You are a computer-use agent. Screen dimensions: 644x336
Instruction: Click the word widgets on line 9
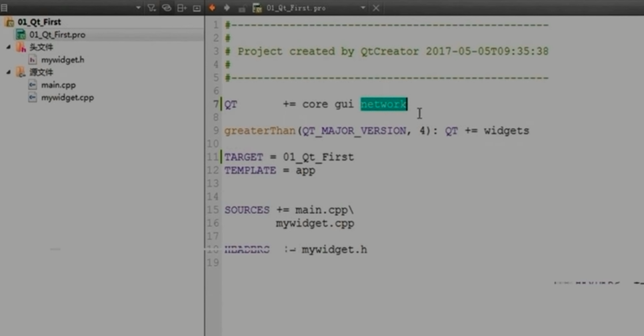(507, 131)
